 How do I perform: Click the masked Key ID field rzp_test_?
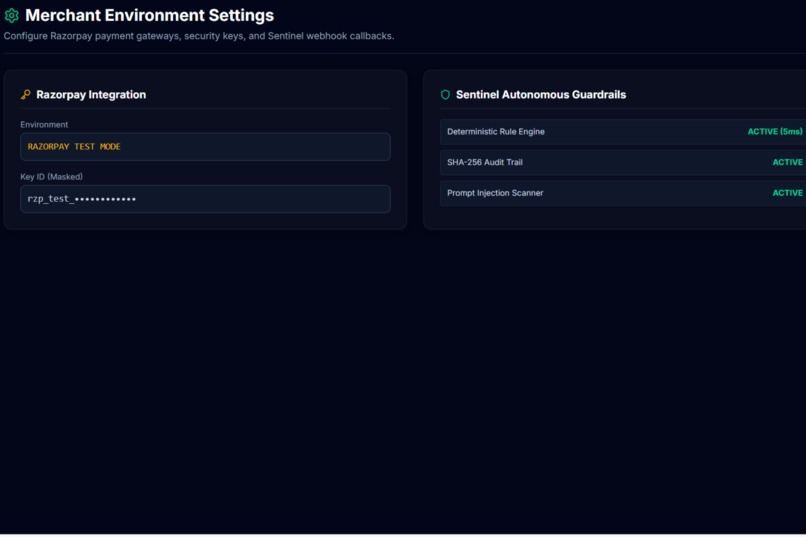(205, 199)
